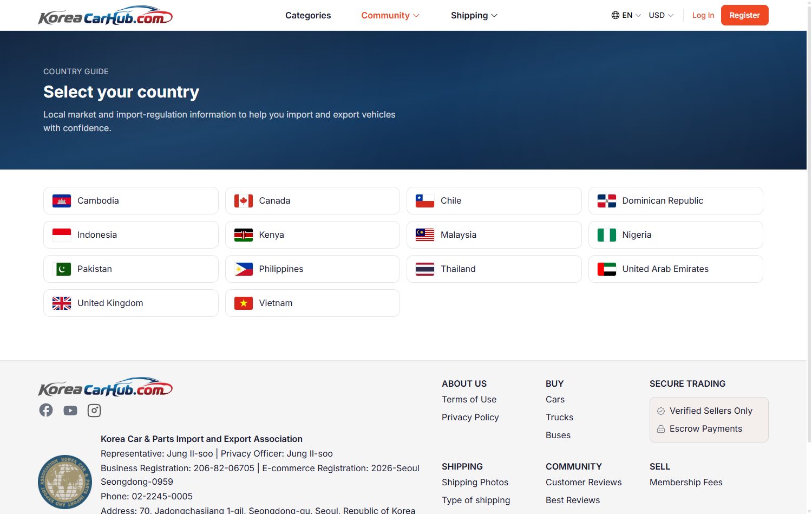Image resolution: width=812 pixels, height=514 pixels.
Task: Open Terms of Use footer link
Action: pos(469,399)
